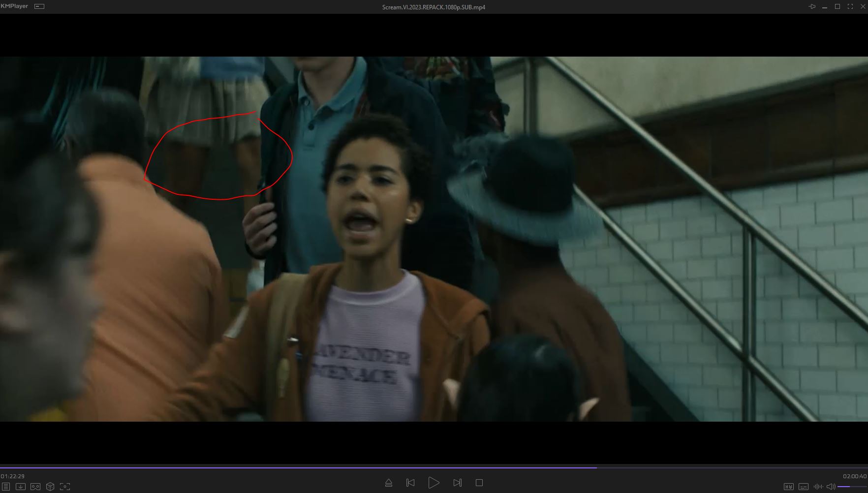Open media file with eject icon
The height and width of the screenshot is (493, 868).
389,483
